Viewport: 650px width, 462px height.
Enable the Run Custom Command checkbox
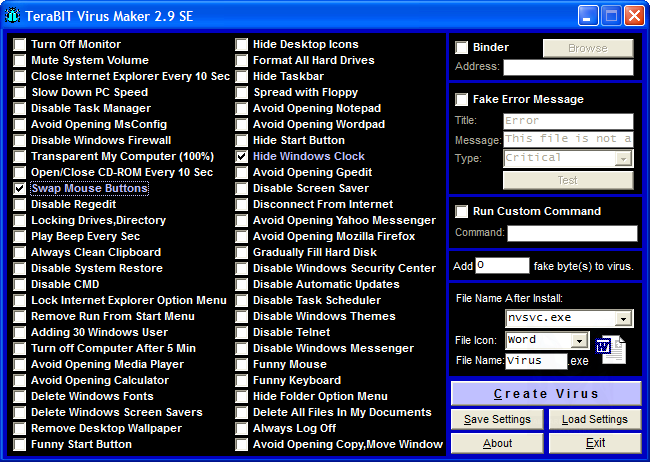click(462, 211)
